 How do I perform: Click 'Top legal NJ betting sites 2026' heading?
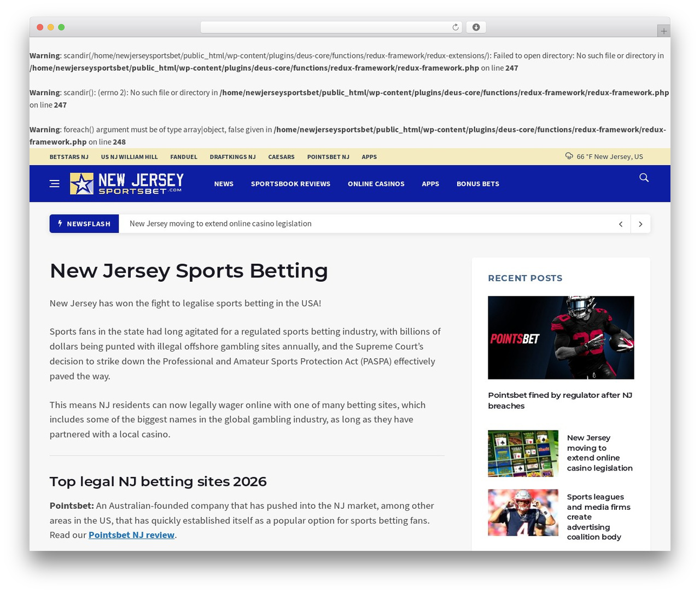[x=158, y=481]
